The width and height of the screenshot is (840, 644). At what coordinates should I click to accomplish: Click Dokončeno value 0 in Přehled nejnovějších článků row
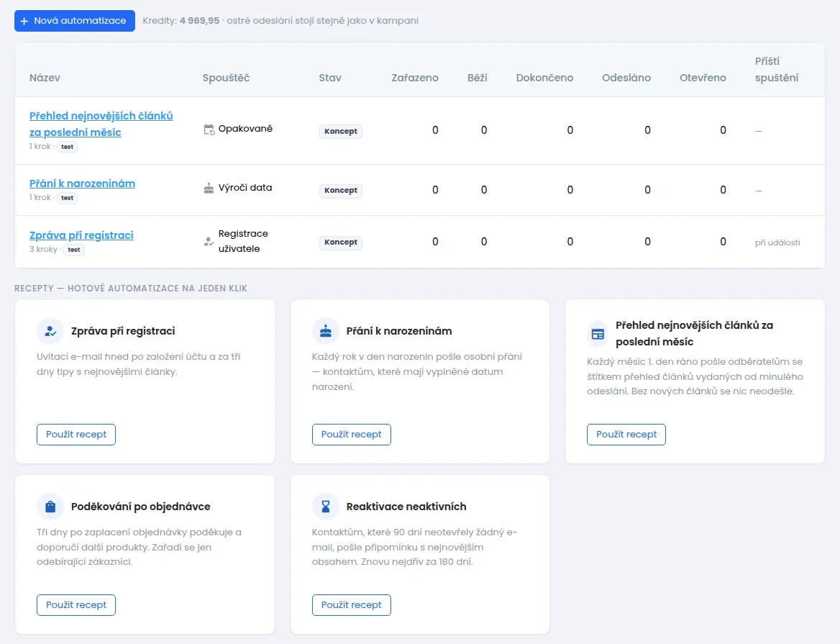click(x=570, y=130)
